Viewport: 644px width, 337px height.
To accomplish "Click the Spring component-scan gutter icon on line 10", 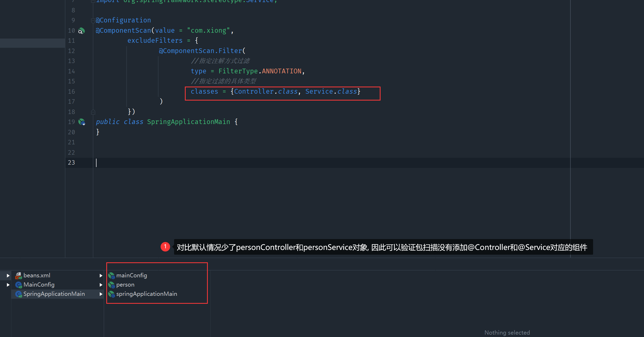I will [81, 31].
